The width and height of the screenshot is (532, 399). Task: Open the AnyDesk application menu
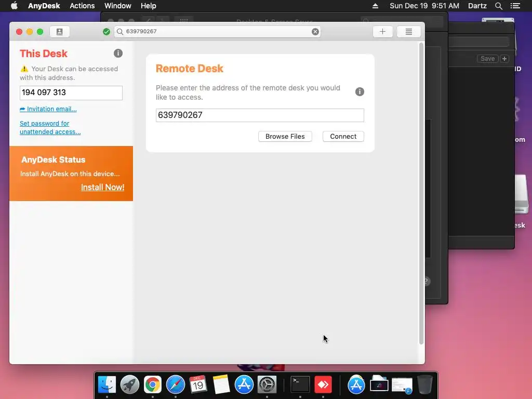click(44, 6)
